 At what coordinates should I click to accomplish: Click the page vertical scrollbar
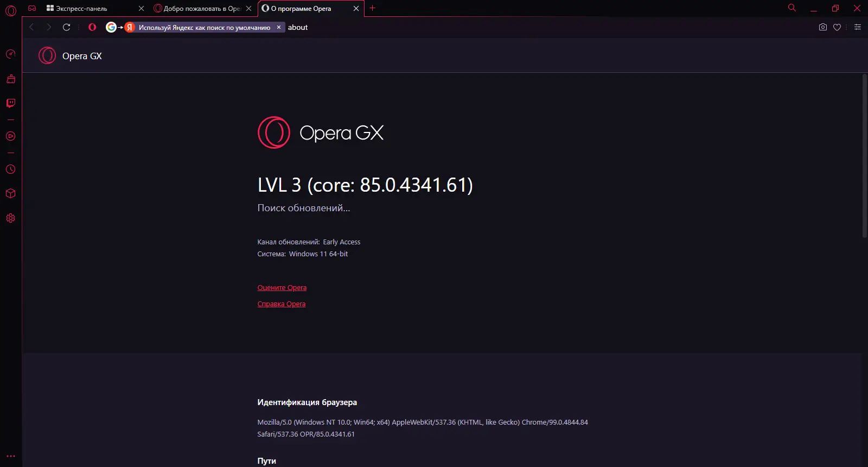pos(865,156)
